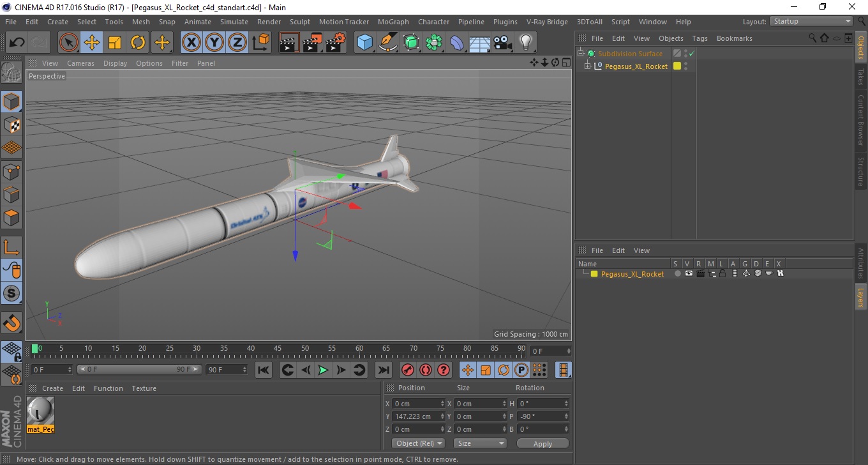The image size is (868, 465).
Task: Click the Undo arrow icon
Action: 17,43
